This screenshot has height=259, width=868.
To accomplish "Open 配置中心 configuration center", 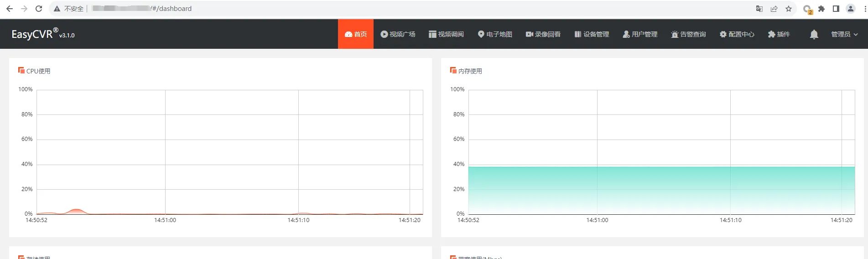I will (737, 34).
